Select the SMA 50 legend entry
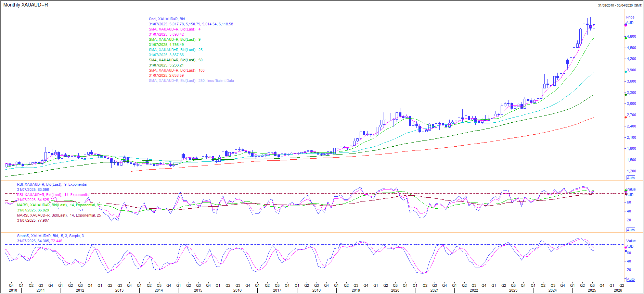The width and height of the screenshot is (644, 294). pos(176,60)
